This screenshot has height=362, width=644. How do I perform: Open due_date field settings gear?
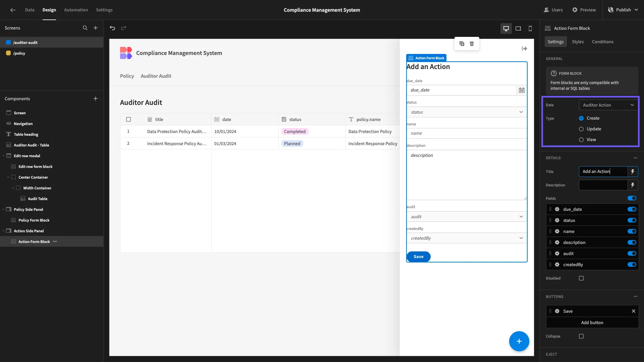(x=557, y=209)
